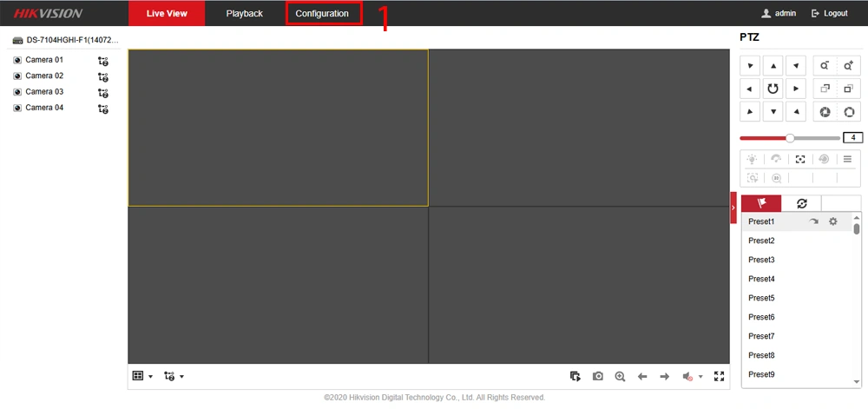Click the Logout link
Image resolution: width=868 pixels, height=409 pixels.
pyautogui.click(x=829, y=14)
